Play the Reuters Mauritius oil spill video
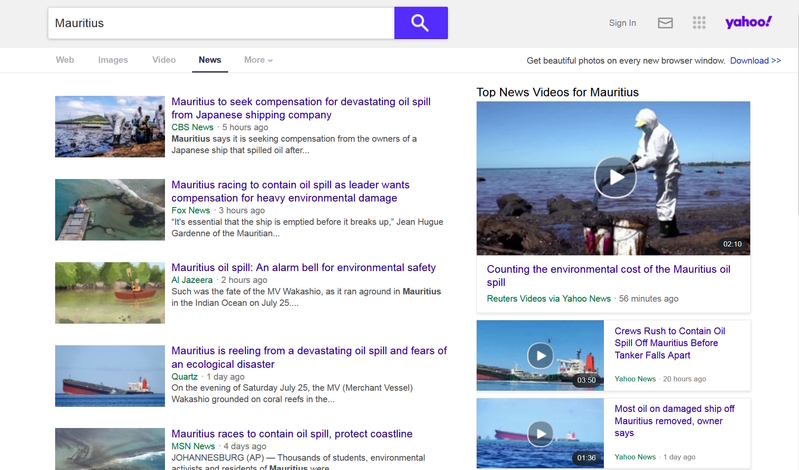Image resolution: width=799 pixels, height=470 pixels. 615,177
